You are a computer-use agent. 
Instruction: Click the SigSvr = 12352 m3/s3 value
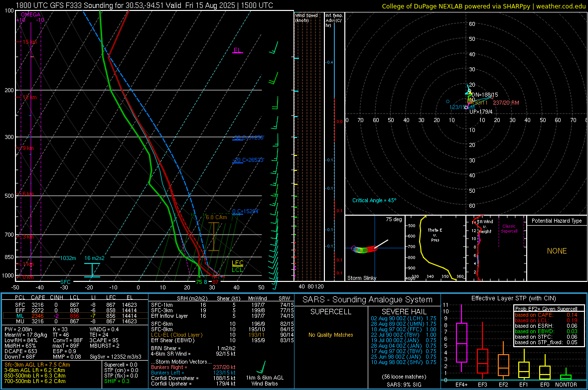pos(116,357)
